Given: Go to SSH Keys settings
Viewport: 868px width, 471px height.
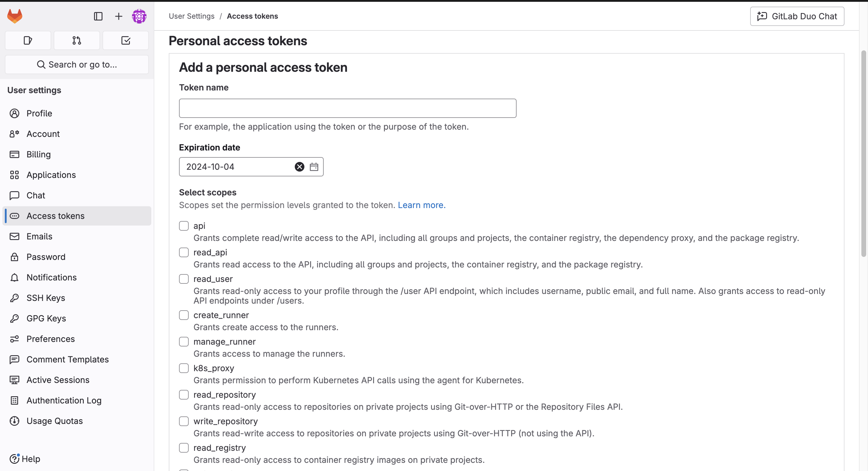Looking at the screenshot, I should (46, 298).
